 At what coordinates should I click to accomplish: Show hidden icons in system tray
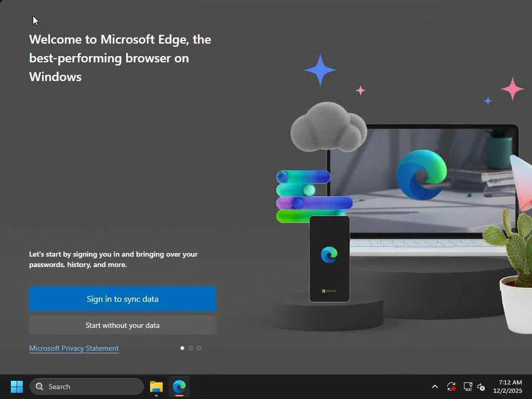(435, 387)
